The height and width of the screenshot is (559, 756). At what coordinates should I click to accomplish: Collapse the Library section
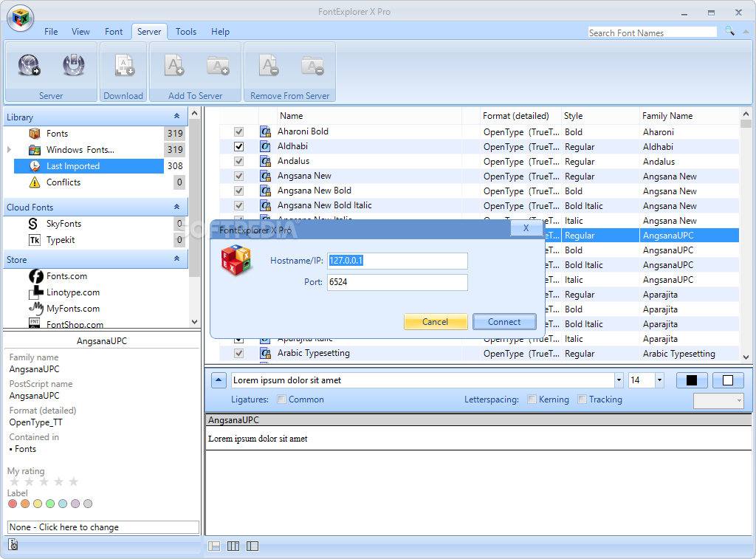click(177, 116)
